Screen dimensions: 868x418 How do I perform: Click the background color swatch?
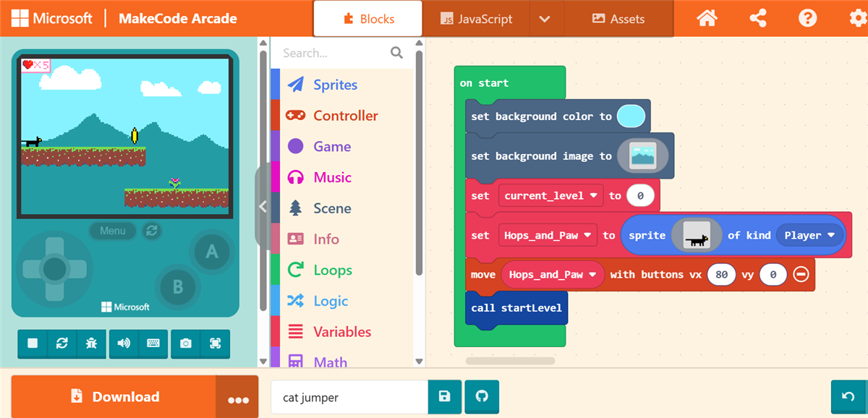631,116
